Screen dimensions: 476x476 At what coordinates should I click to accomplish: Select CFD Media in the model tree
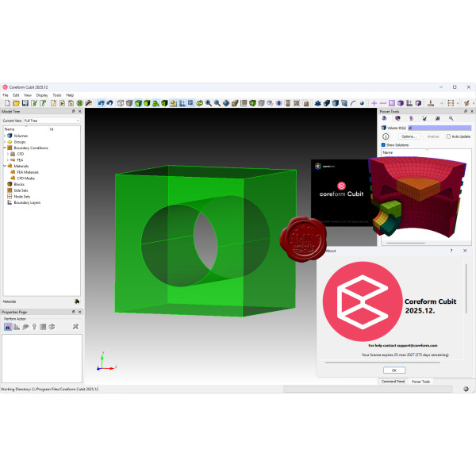tap(26, 178)
